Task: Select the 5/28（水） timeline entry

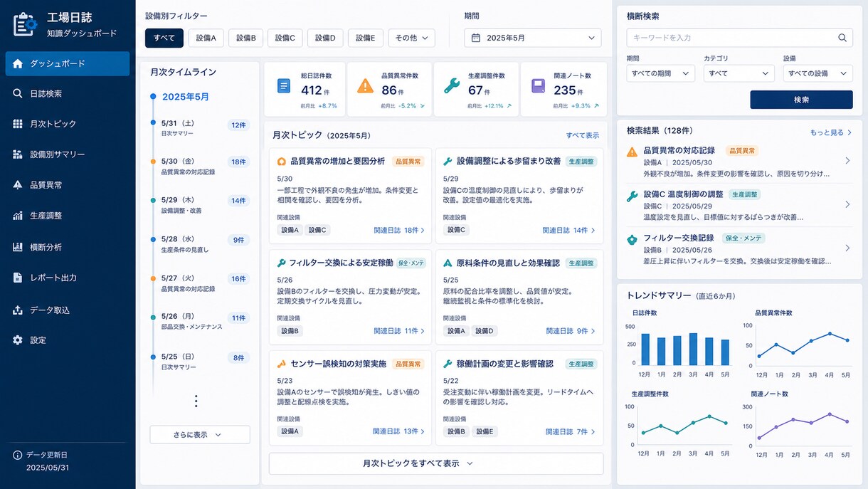Action: click(199, 244)
